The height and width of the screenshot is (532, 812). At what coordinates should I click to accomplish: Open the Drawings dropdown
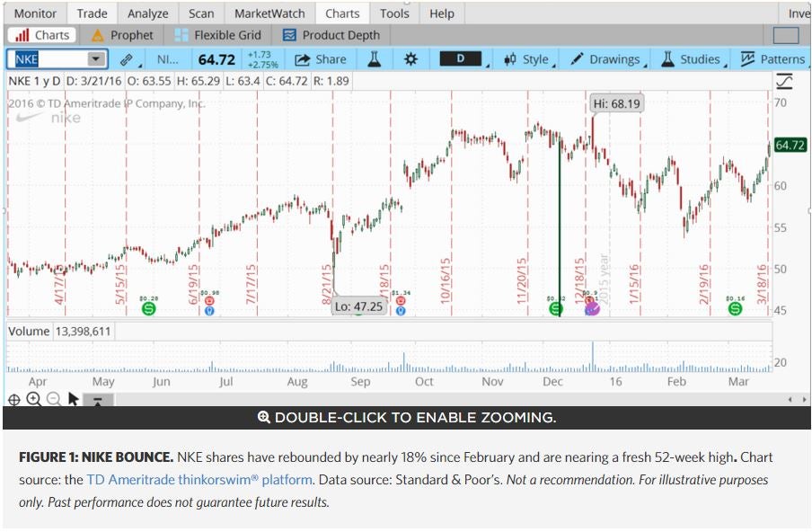609,59
